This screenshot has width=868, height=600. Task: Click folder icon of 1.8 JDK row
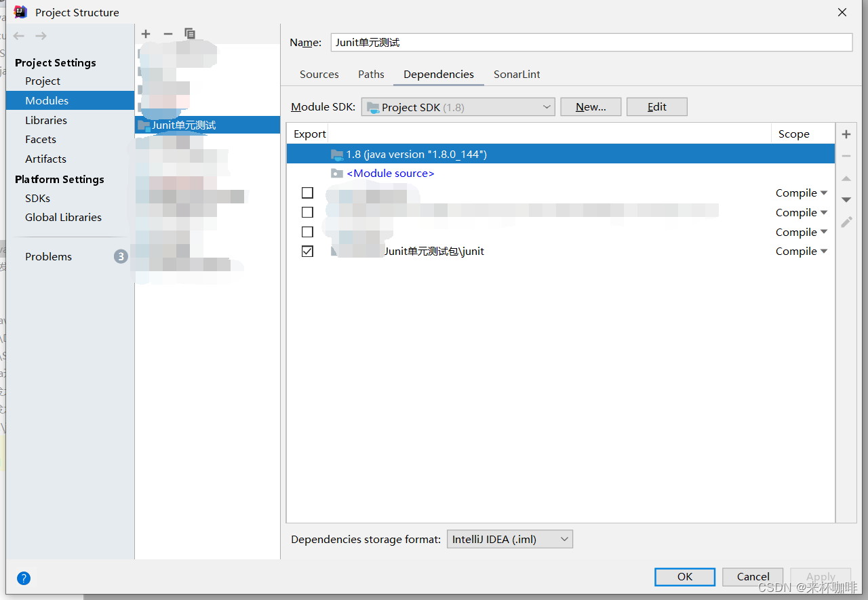[x=337, y=155]
